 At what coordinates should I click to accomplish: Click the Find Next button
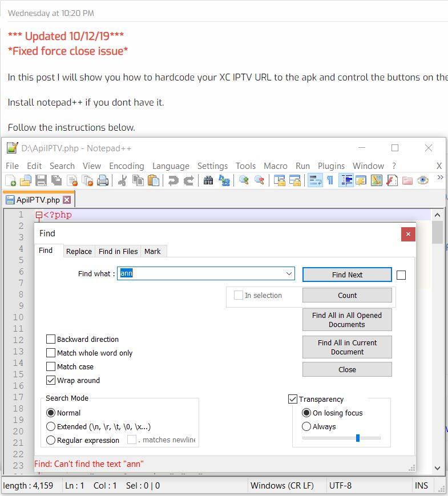(x=347, y=275)
